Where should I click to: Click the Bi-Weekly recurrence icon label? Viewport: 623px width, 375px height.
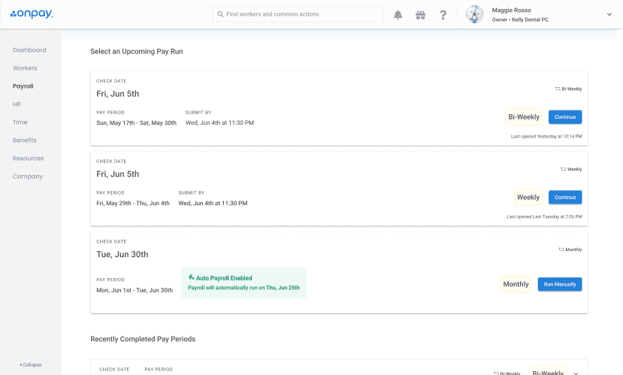pyautogui.click(x=568, y=89)
